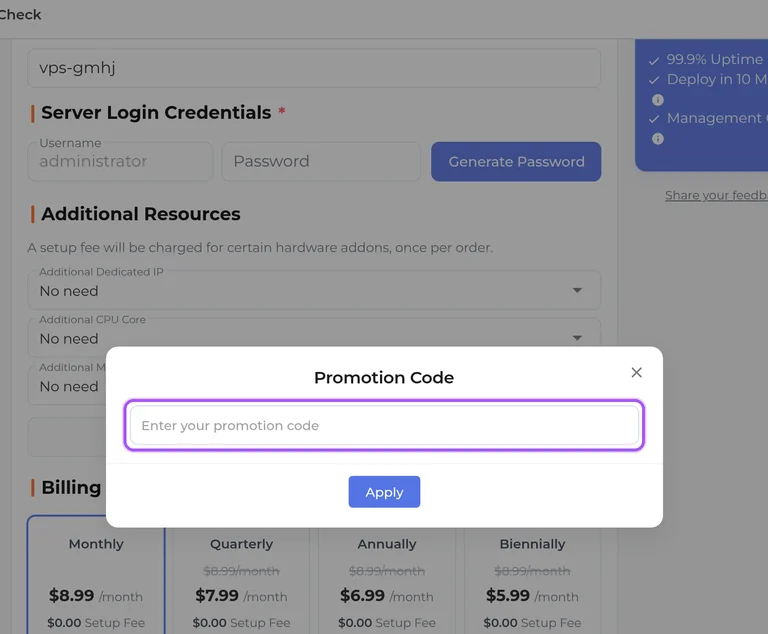Open Additional Dedicated IP dropdown
This screenshot has height=634, width=768.
[314, 290]
